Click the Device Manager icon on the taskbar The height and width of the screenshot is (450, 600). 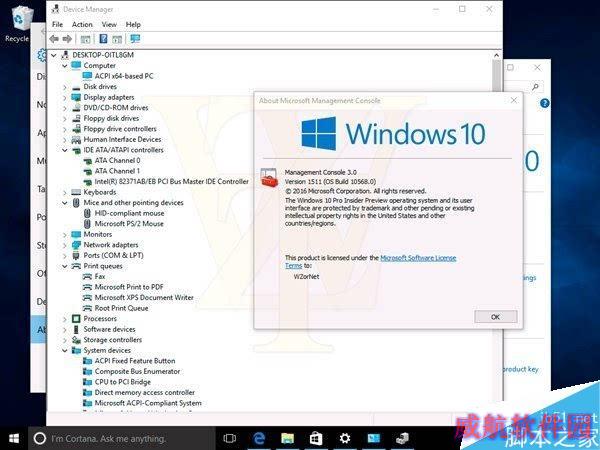tap(402, 438)
